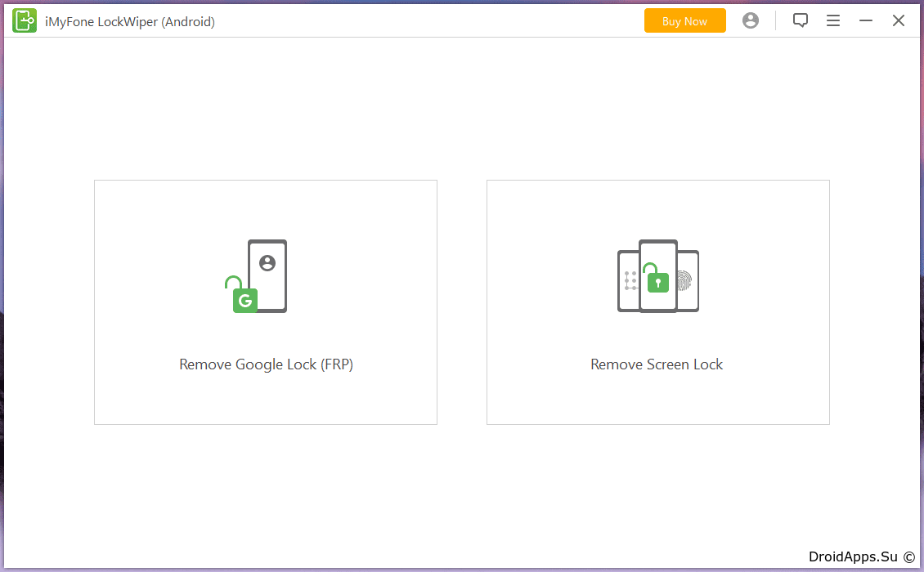Choose the Remove Google Lock card panel
The width and height of the screenshot is (924, 572).
point(266,302)
